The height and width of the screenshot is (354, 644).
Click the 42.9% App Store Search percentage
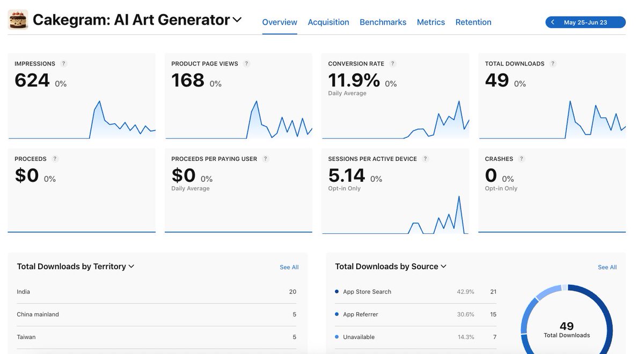465,292
